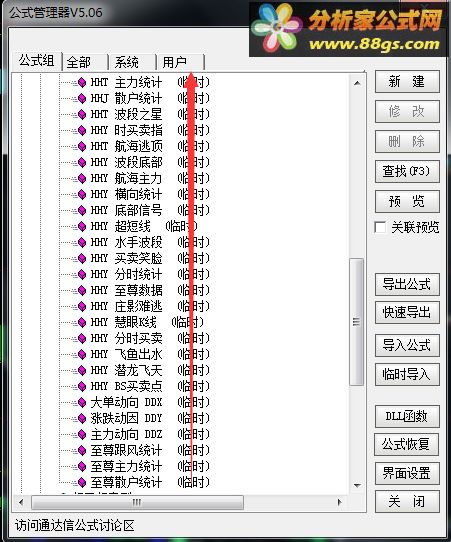
Task: Click the 关闭 button
Action: click(x=407, y=502)
